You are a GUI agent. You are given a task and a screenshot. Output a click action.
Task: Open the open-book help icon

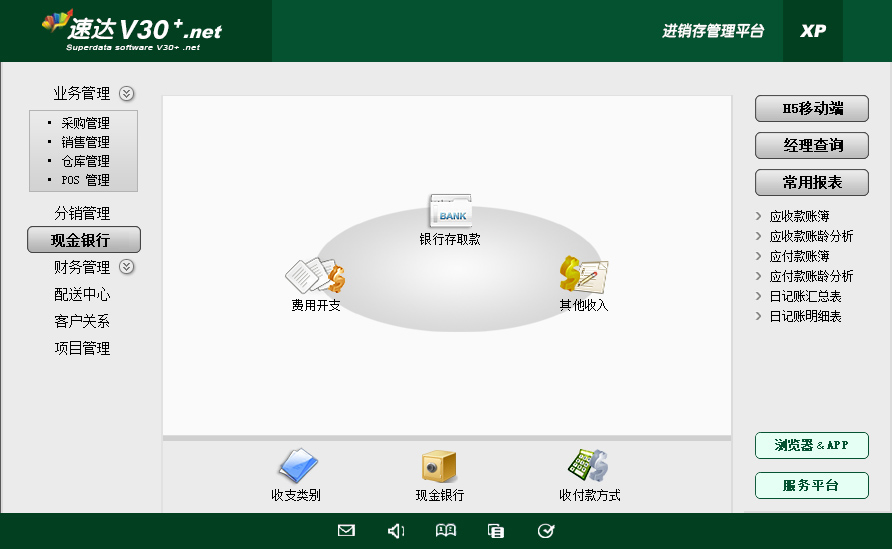pos(446,531)
